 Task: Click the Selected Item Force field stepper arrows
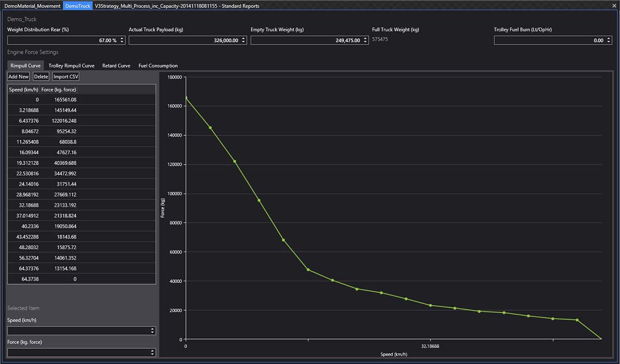153,353
